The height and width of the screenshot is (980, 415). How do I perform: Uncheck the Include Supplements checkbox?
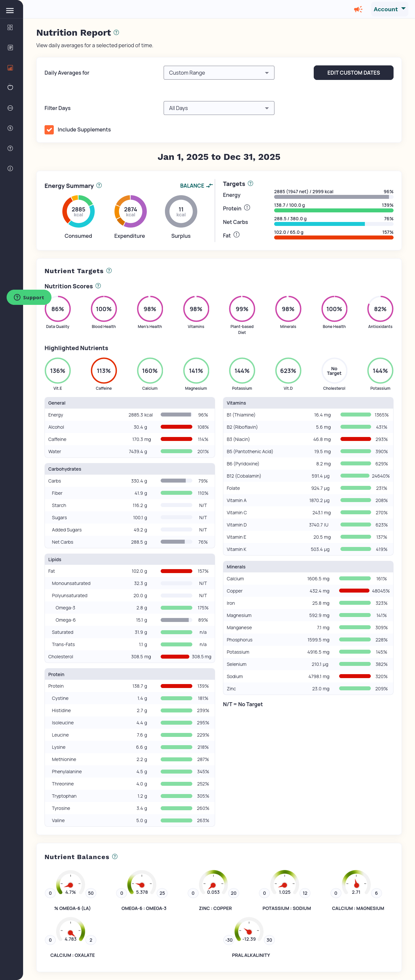[x=49, y=130]
